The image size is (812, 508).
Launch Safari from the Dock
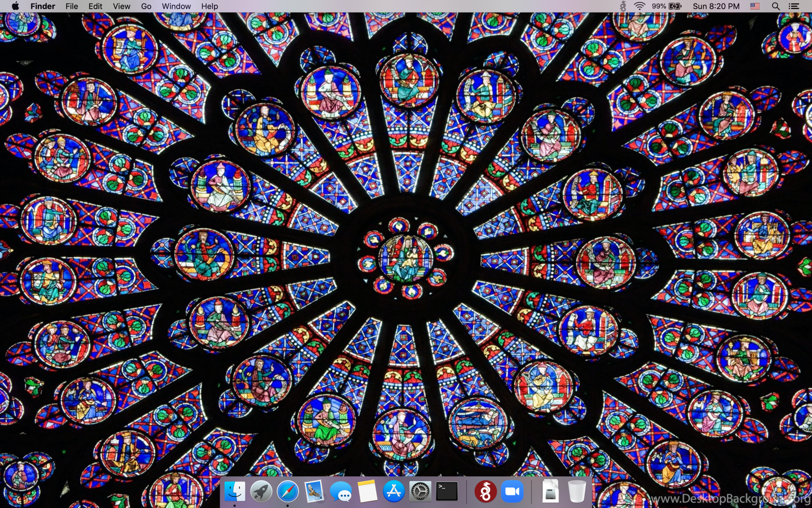click(x=287, y=491)
